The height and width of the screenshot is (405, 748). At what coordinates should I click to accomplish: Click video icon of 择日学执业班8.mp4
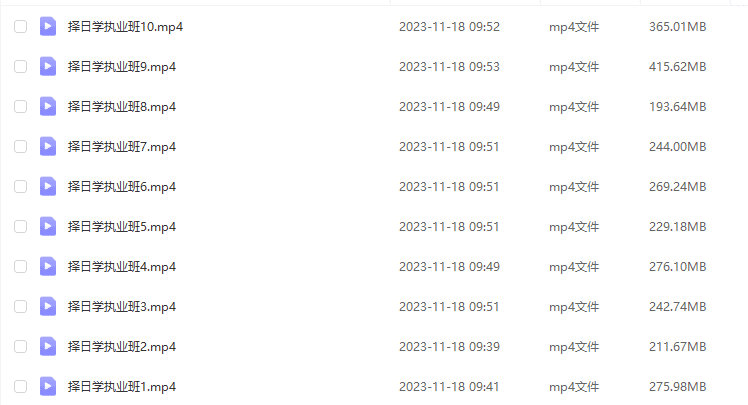(x=48, y=106)
